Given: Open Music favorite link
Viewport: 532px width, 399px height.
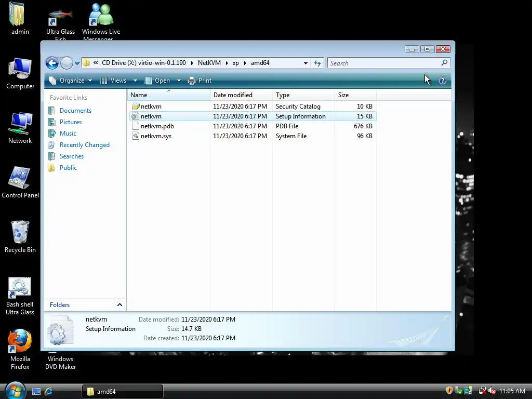Looking at the screenshot, I should click(x=68, y=134).
